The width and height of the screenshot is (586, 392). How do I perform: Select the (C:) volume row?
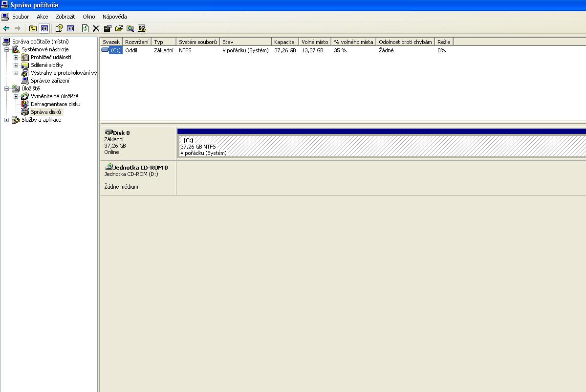(277, 50)
